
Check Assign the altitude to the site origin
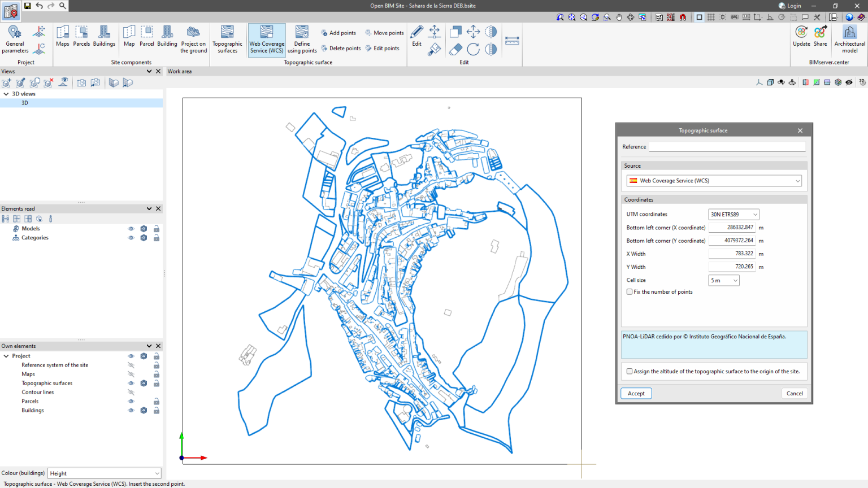point(629,372)
